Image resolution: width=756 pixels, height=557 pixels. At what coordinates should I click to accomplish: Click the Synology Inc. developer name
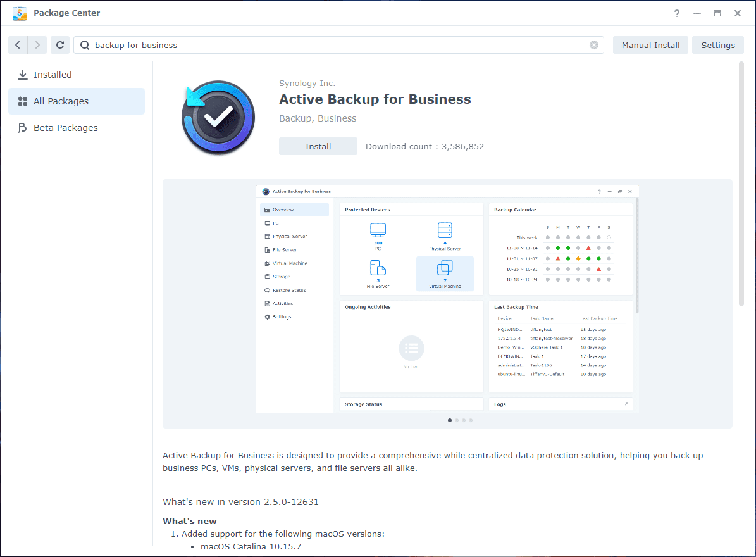tap(307, 84)
